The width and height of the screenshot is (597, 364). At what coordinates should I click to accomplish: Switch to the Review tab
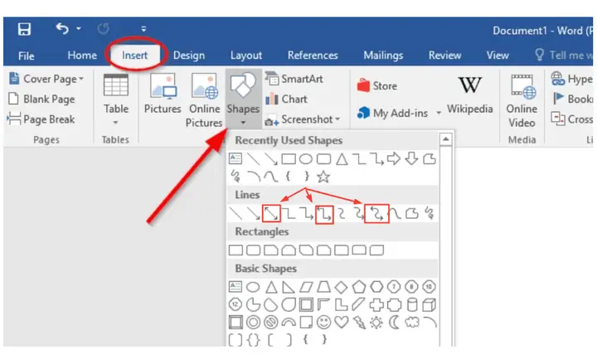pyautogui.click(x=444, y=56)
